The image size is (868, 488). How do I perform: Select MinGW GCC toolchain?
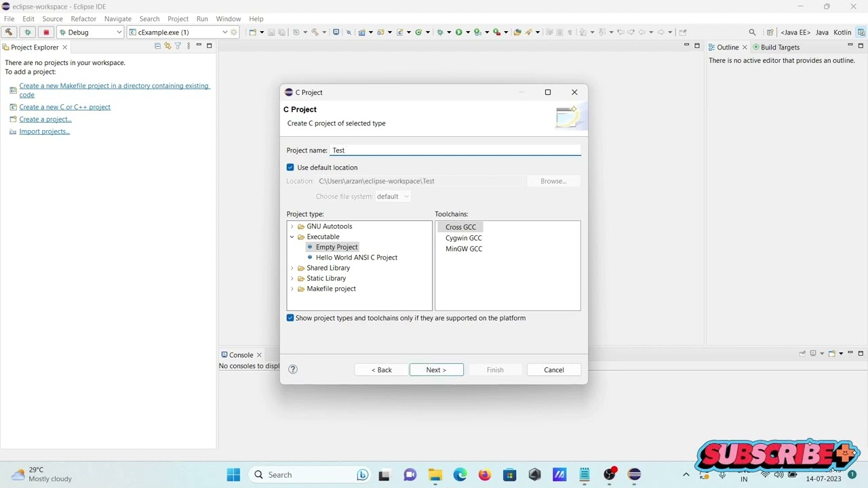click(464, 249)
